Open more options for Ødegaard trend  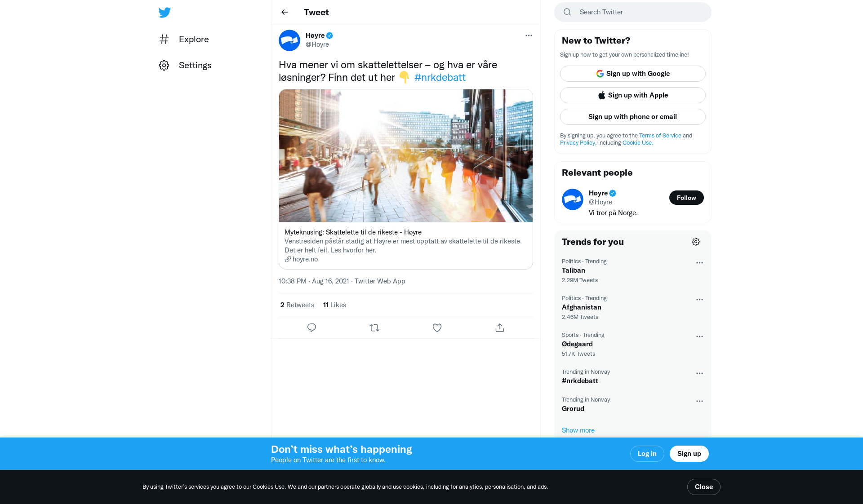click(699, 336)
